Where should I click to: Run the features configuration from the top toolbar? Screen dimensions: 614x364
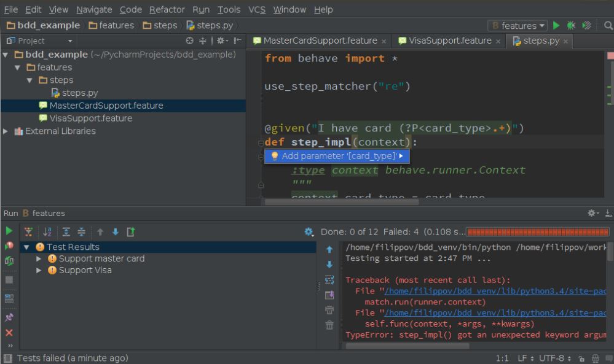[556, 26]
